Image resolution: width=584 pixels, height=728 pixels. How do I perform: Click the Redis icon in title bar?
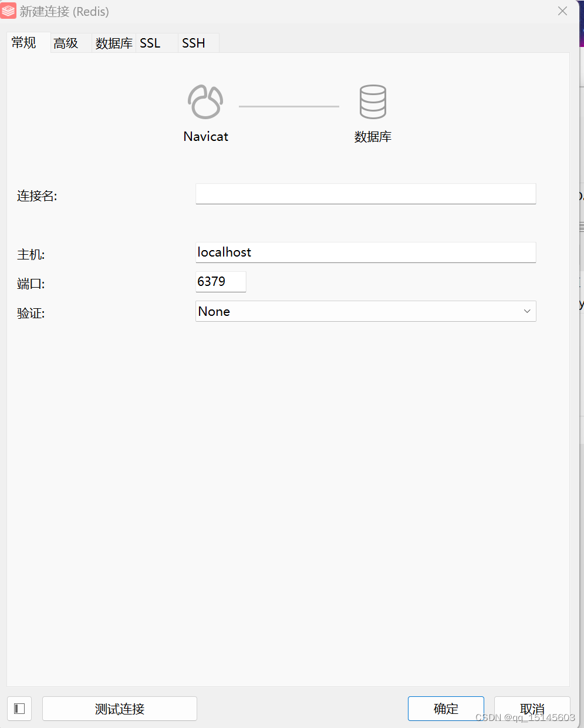click(x=8, y=11)
